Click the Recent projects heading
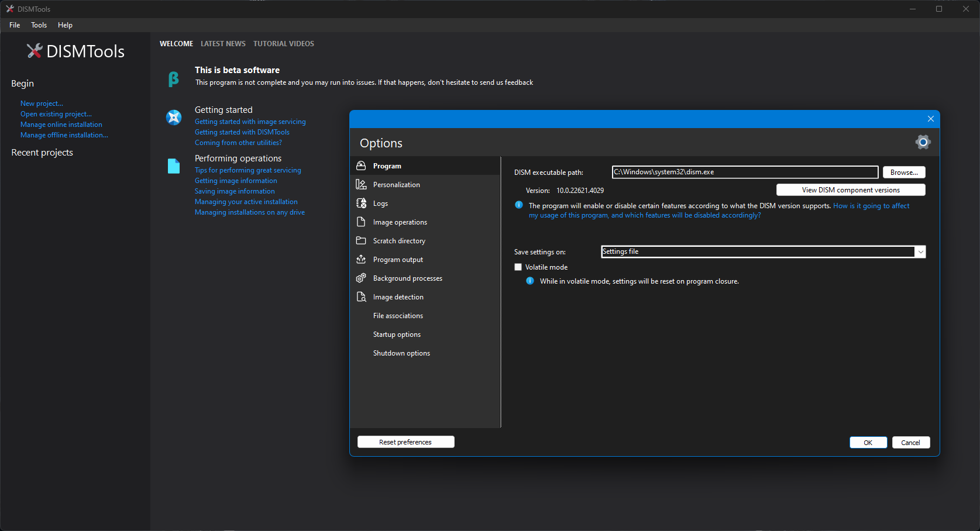Image resolution: width=980 pixels, height=531 pixels. click(x=42, y=153)
